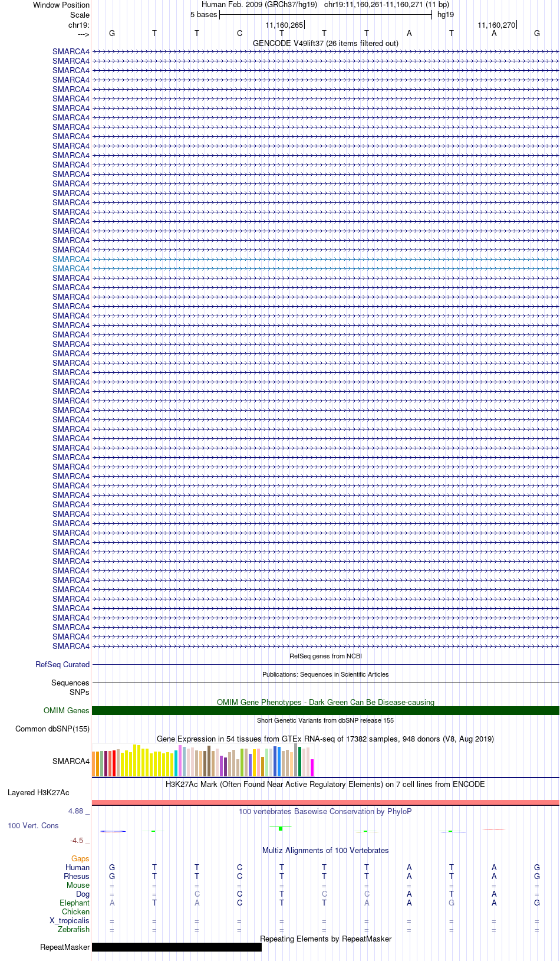Click the Window Position label

click(x=61, y=5)
